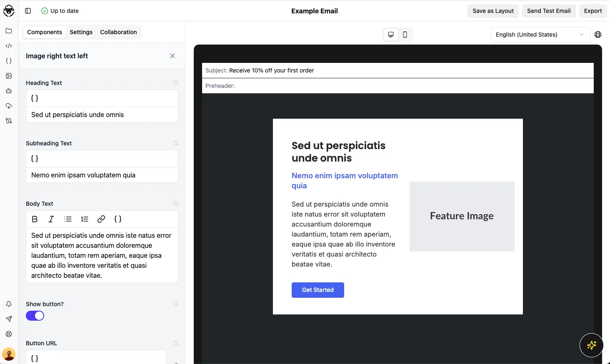The width and height of the screenshot is (610, 364).
Task: Toggle the sidebar panel icon
Action: [28, 11]
